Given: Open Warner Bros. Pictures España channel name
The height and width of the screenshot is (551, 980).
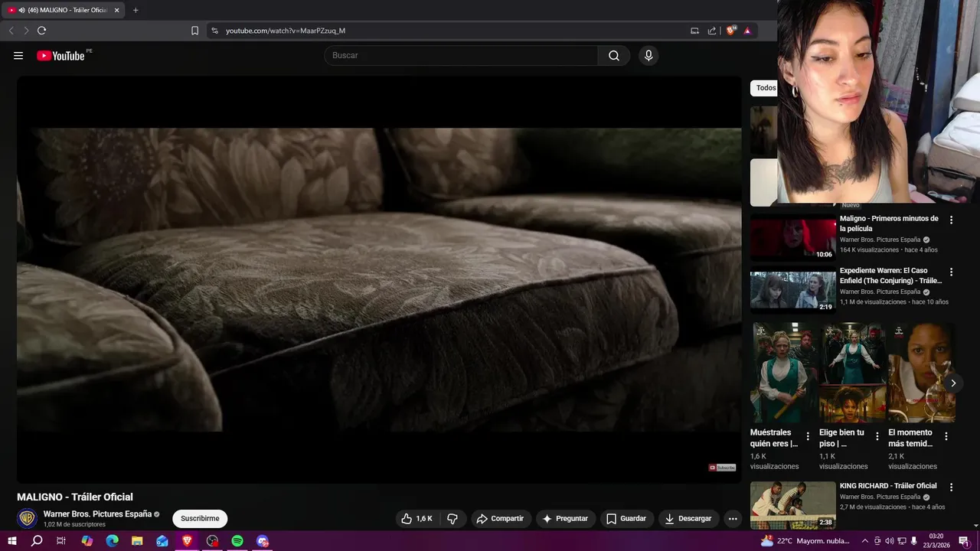Looking at the screenshot, I should coord(97,514).
